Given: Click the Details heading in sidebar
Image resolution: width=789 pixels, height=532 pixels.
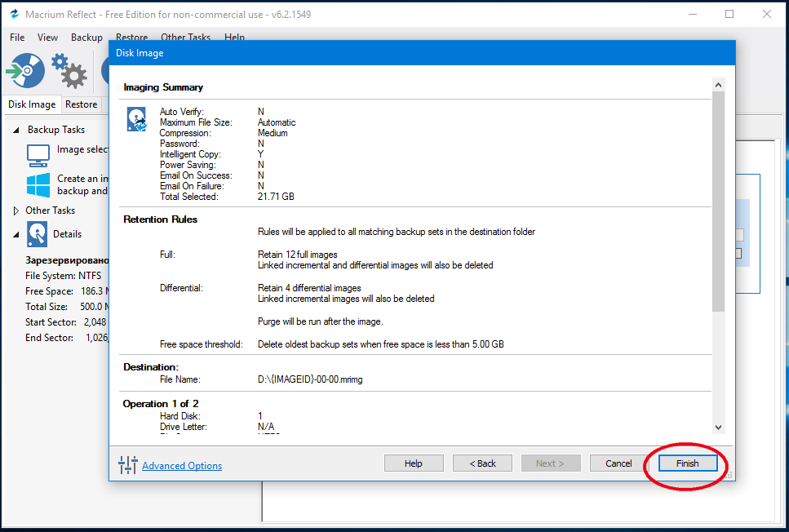Looking at the screenshot, I should (x=67, y=234).
